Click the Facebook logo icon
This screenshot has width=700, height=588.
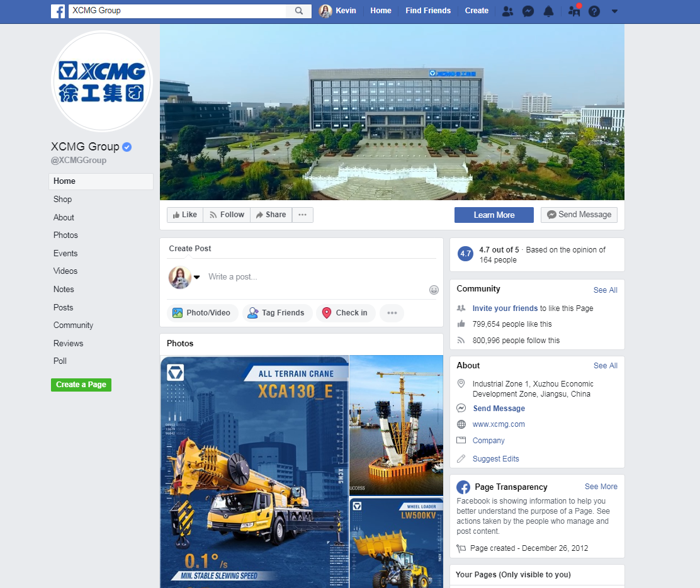(x=58, y=11)
